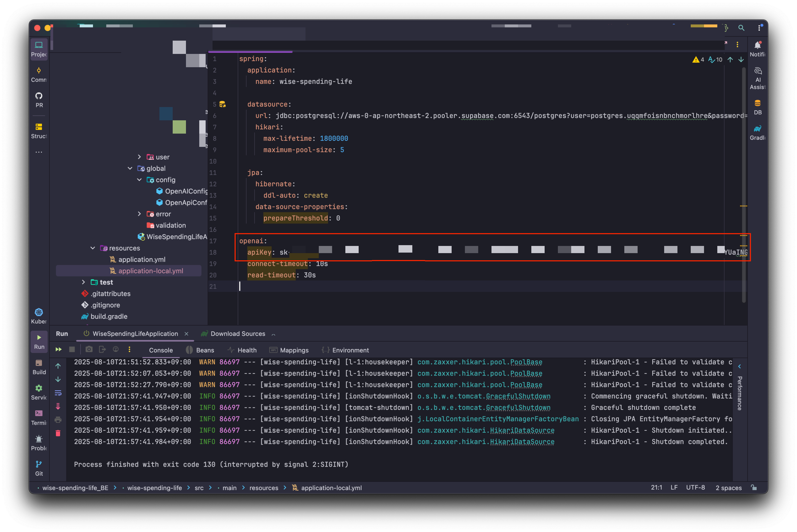Collapse the config folder
This screenshot has height=532, width=797.
(139, 180)
